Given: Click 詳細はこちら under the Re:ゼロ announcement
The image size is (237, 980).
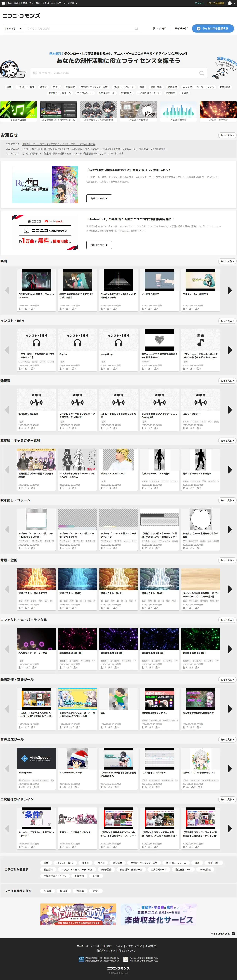Looking at the screenshot, I should pyautogui.click(x=99, y=199).
